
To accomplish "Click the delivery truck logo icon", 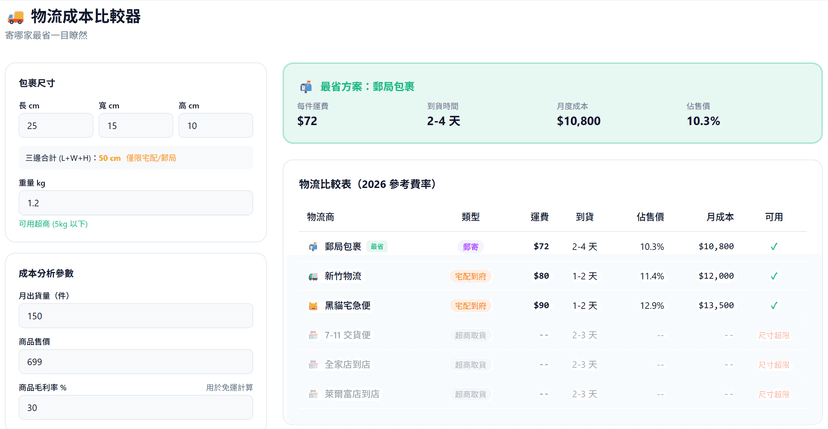I will click(x=16, y=17).
